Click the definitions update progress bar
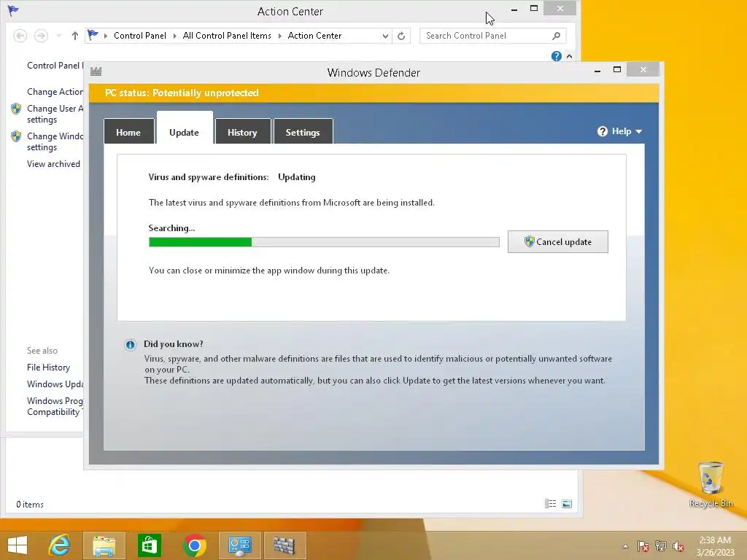The width and height of the screenshot is (747, 560). point(324,242)
